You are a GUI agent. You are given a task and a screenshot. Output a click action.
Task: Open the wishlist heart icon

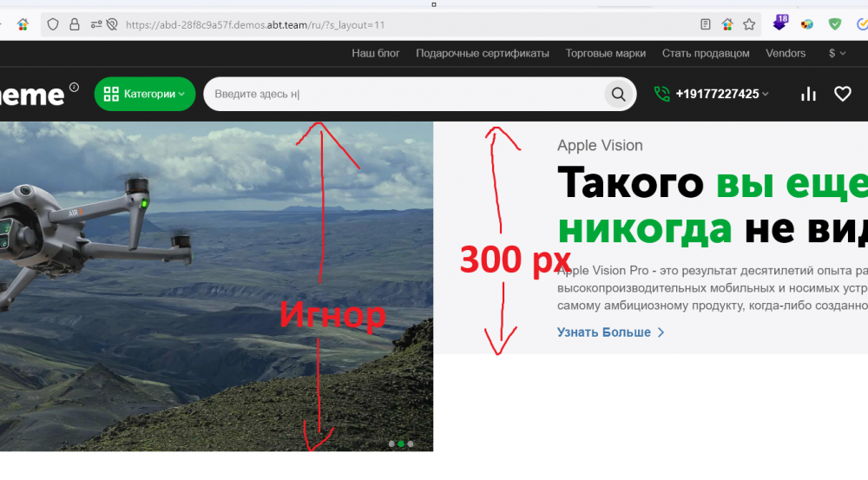click(x=842, y=94)
